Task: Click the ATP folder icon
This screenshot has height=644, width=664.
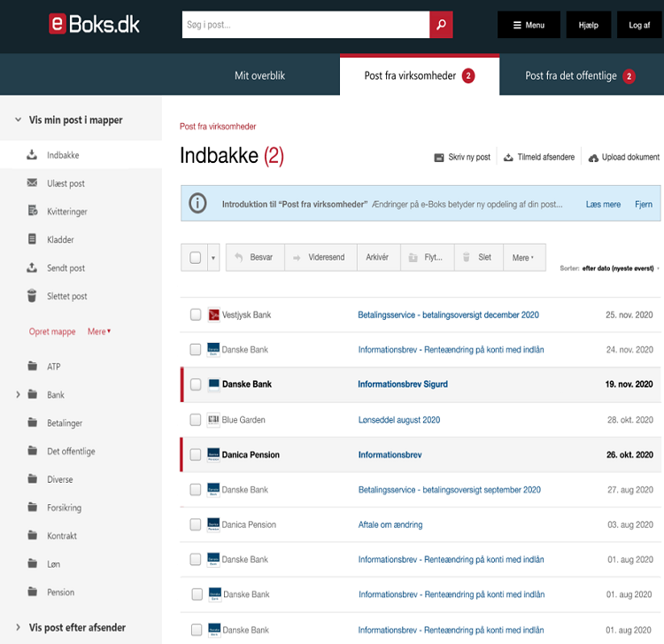Action: [32, 366]
